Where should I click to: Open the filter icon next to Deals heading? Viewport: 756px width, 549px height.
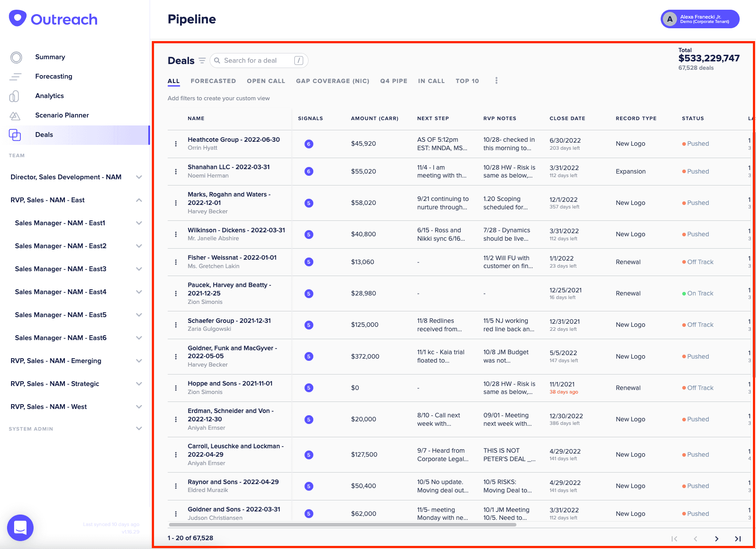point(202,61)
